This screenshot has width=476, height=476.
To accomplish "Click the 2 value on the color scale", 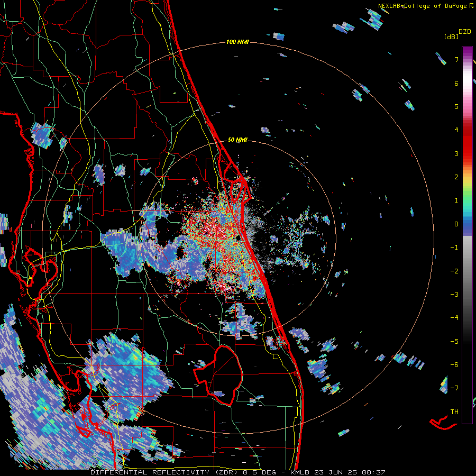I will [456, 177].
